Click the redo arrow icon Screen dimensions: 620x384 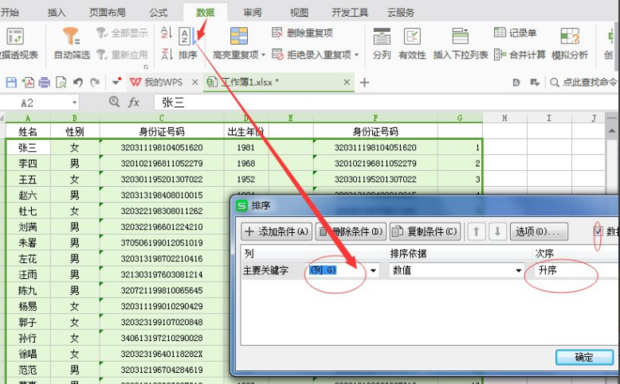(x=95, y=82)
